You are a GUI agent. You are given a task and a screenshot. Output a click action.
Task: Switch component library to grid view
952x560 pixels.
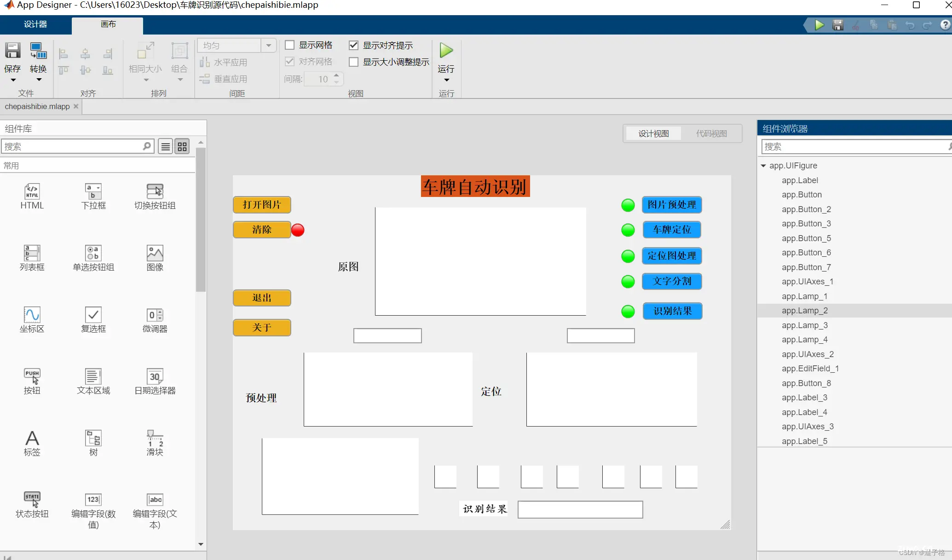click(x=182, y=146)
